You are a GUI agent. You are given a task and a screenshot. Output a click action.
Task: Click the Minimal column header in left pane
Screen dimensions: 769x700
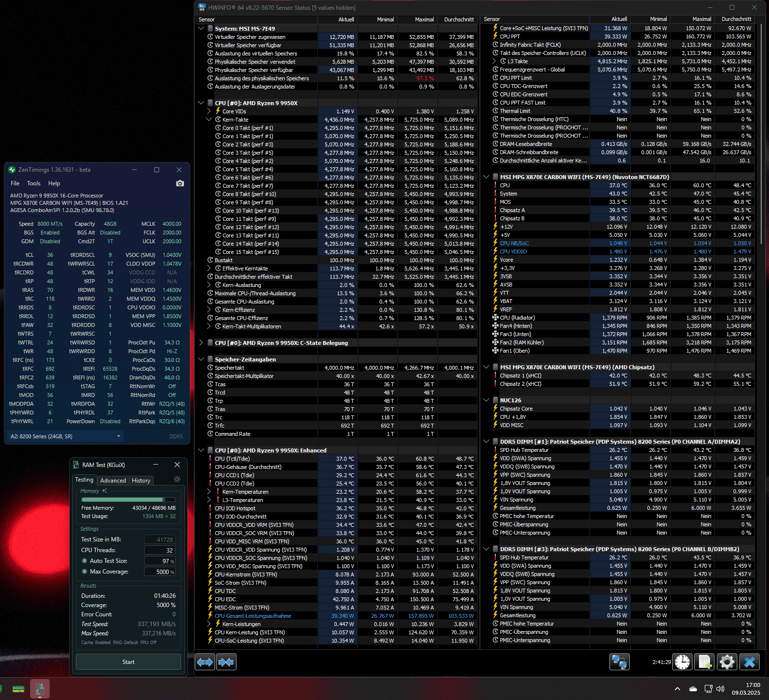[377, 19]
